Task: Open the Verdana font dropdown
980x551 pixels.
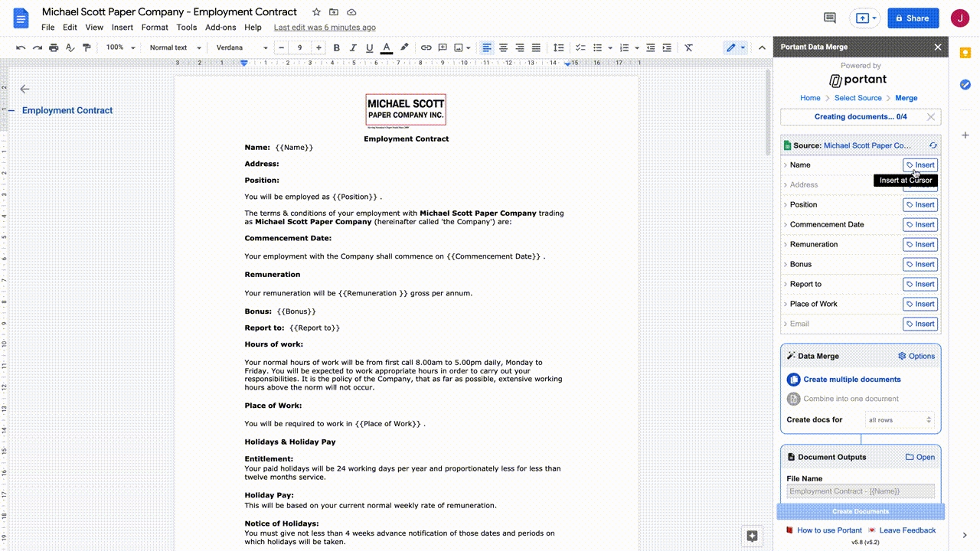Action: point(242,47)
